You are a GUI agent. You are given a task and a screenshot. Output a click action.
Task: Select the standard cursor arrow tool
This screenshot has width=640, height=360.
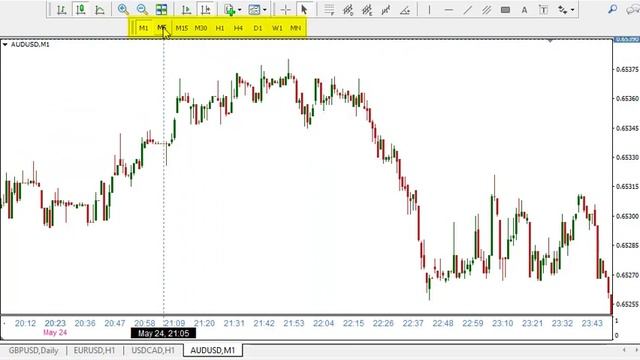coord(304,9)
